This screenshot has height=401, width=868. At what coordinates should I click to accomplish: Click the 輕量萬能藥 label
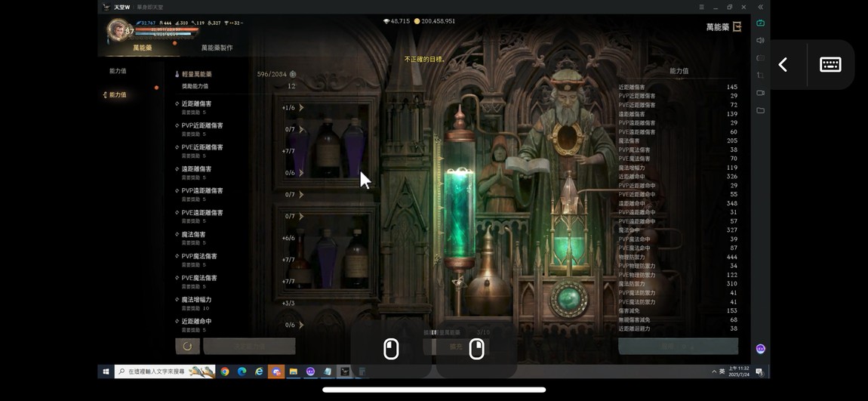pos(196,74)
